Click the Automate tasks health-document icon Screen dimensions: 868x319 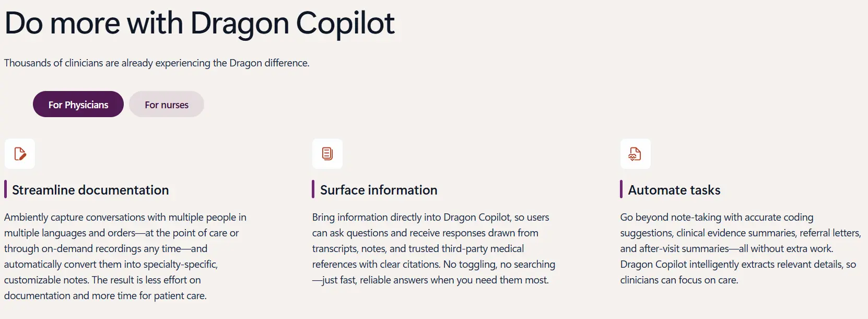click(635, 154)
